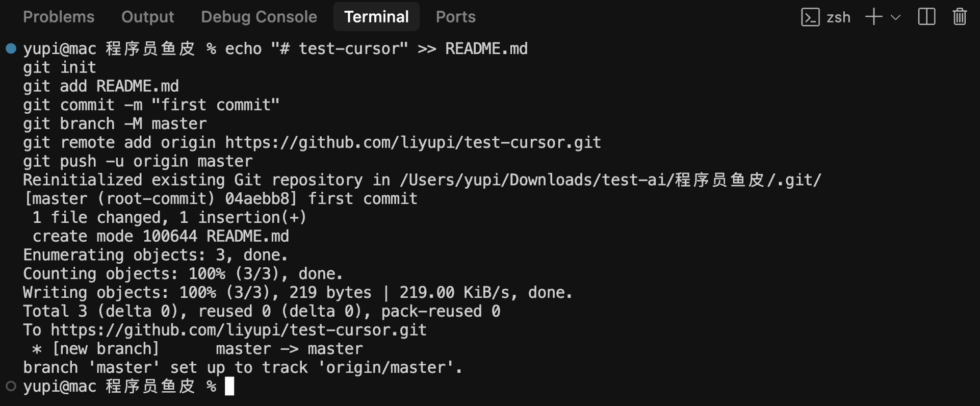980x406 pixels.
Task: Click blue command decoration dot beside echo
Action: [11, 48]
